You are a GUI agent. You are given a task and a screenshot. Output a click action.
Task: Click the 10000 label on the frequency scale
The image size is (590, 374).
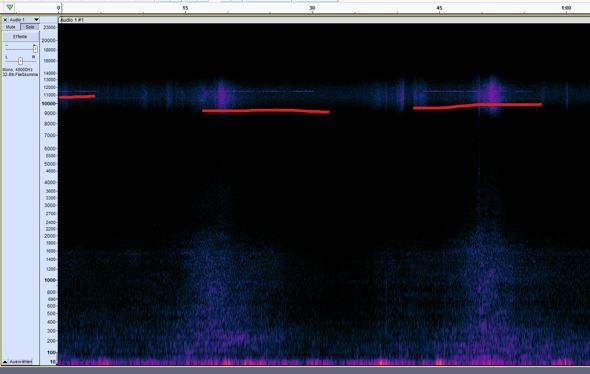pyautogui.click(x=49, y=103)
